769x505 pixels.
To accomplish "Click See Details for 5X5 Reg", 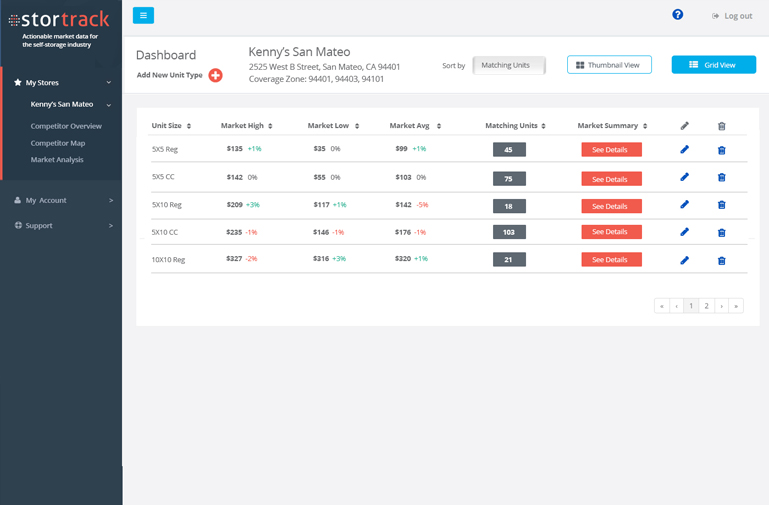I will click(611, 150).
